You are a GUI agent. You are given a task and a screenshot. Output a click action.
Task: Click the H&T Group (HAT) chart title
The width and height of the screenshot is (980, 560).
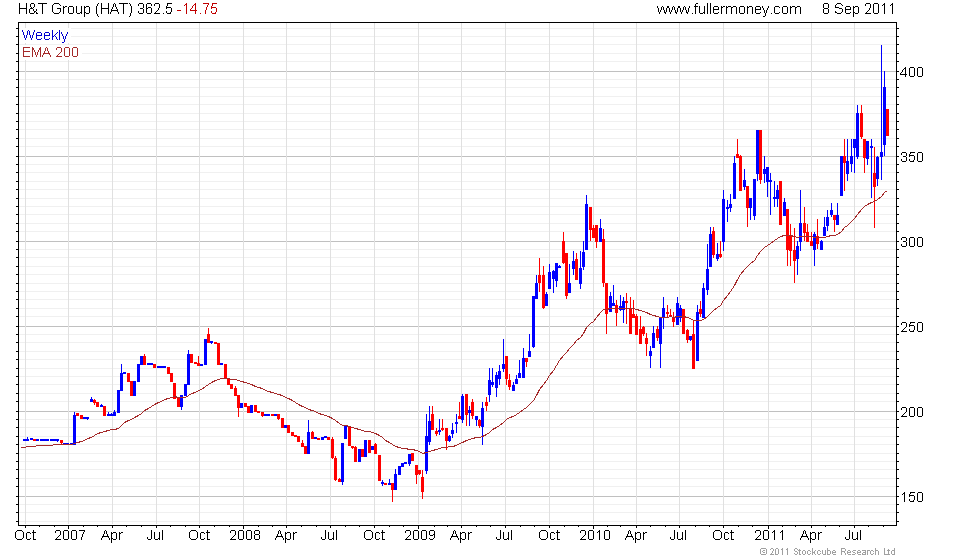pyautogui.click(x=78, y=9)
